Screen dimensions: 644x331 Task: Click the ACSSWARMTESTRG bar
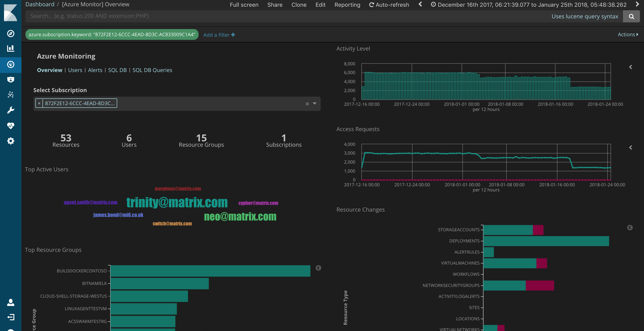pos(143,322)
